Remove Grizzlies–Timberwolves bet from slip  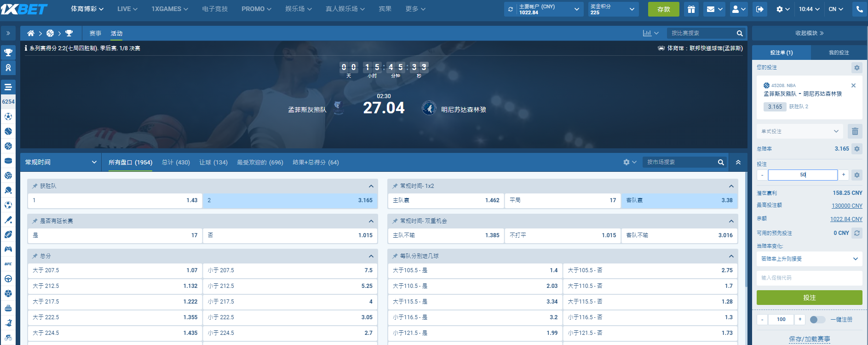click(853, 86)
